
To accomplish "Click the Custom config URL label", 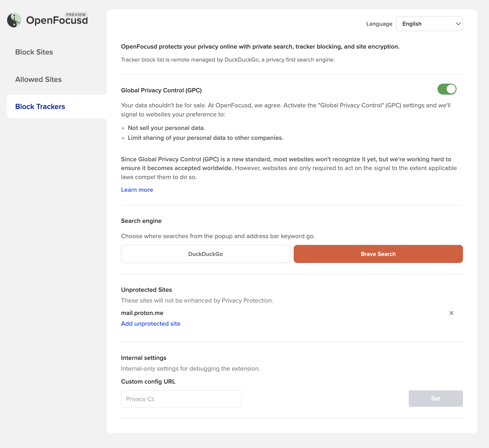I will coord(148,382).
